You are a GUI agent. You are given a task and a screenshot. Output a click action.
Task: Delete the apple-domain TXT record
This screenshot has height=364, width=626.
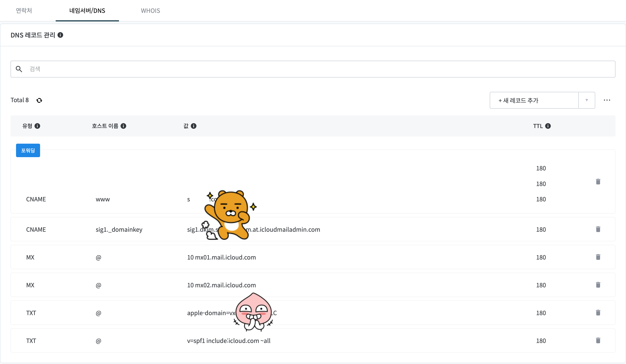coord(598,312)
